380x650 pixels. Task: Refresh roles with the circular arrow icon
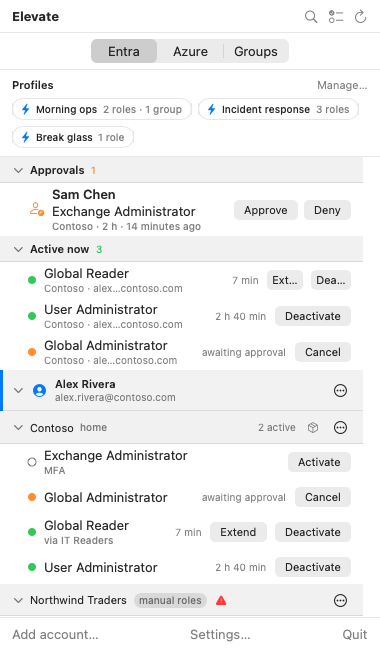pos(361,17)
